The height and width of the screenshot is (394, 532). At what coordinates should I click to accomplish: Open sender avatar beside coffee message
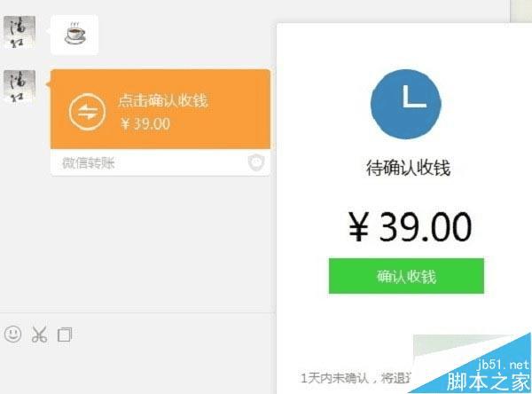(x=20, y=32)
